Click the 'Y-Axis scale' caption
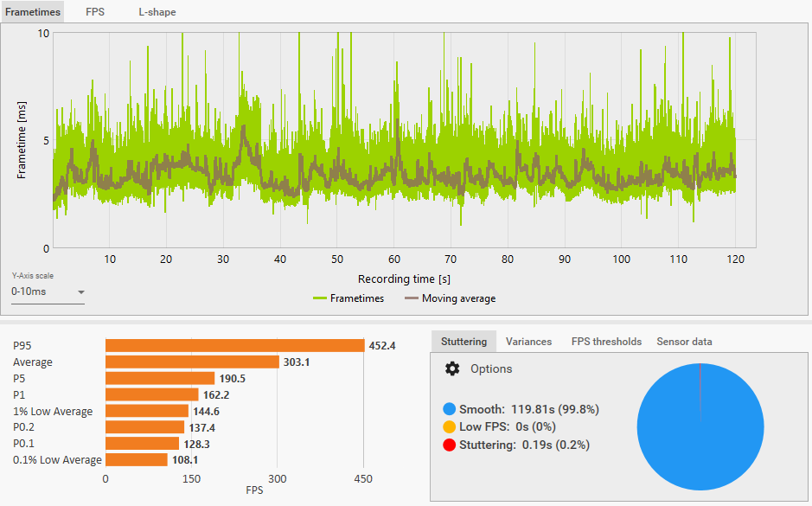The width and height of the screenshot is (812, 506). pos(33,276)
